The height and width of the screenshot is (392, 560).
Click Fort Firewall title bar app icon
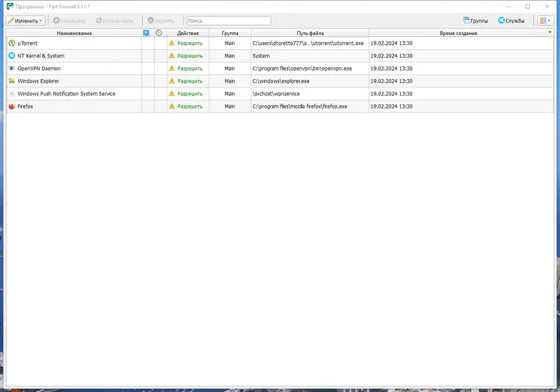click(x=10, y=6)
